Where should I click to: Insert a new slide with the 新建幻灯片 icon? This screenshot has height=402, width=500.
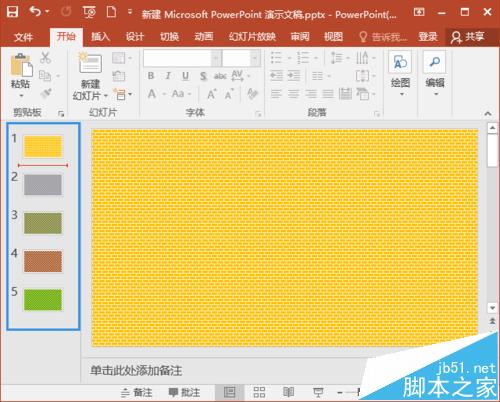90,62
